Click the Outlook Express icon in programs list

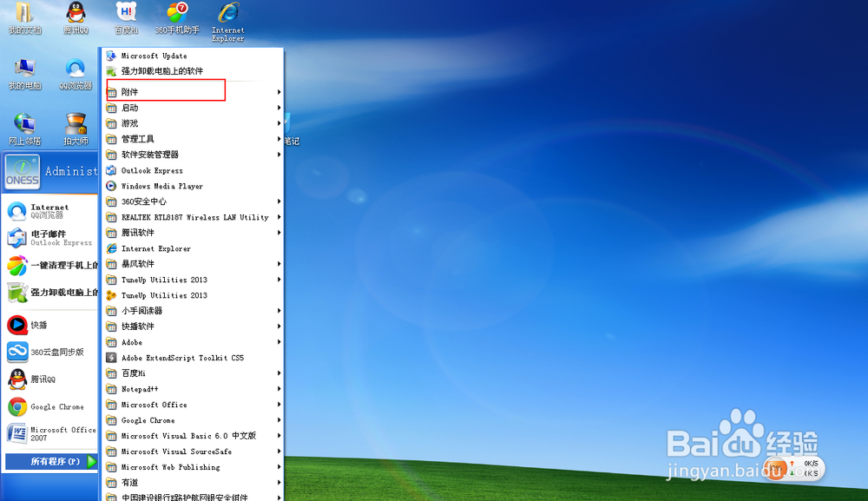(111, 170)
